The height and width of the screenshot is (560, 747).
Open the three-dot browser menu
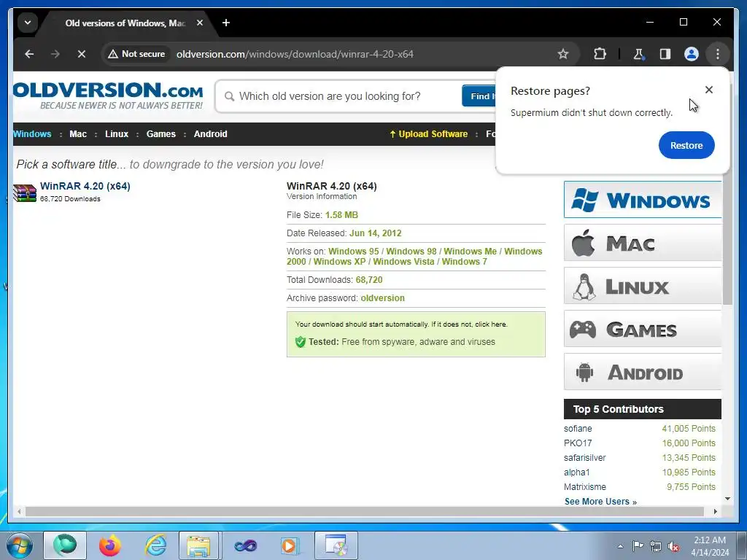[x=718, y=54]
